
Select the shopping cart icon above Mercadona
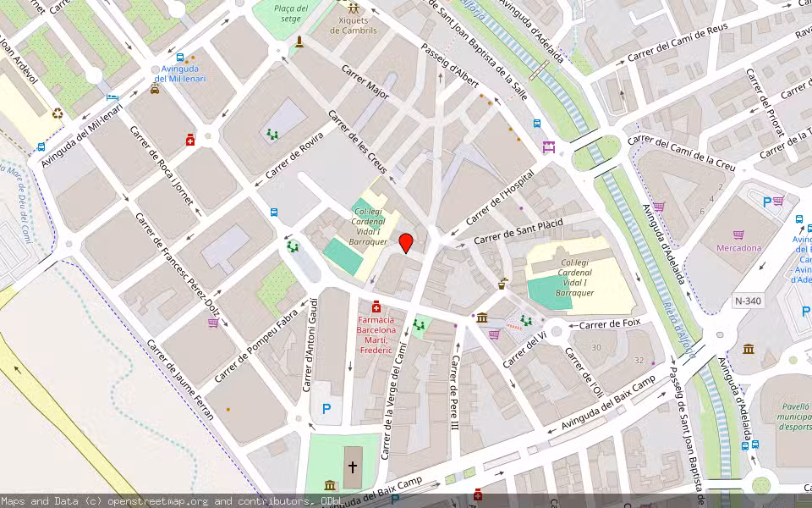pyautogui.click(x=738, y=235)
